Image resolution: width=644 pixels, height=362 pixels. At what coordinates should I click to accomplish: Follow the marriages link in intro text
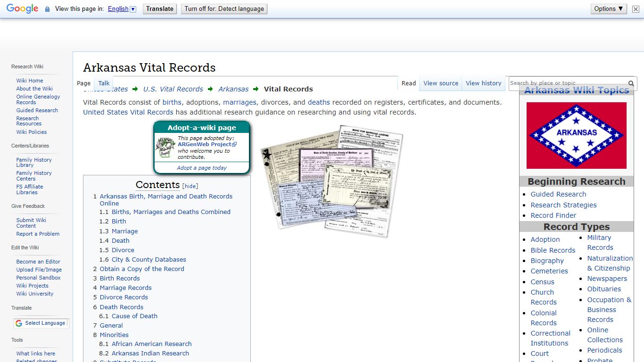tap(239, 102)
